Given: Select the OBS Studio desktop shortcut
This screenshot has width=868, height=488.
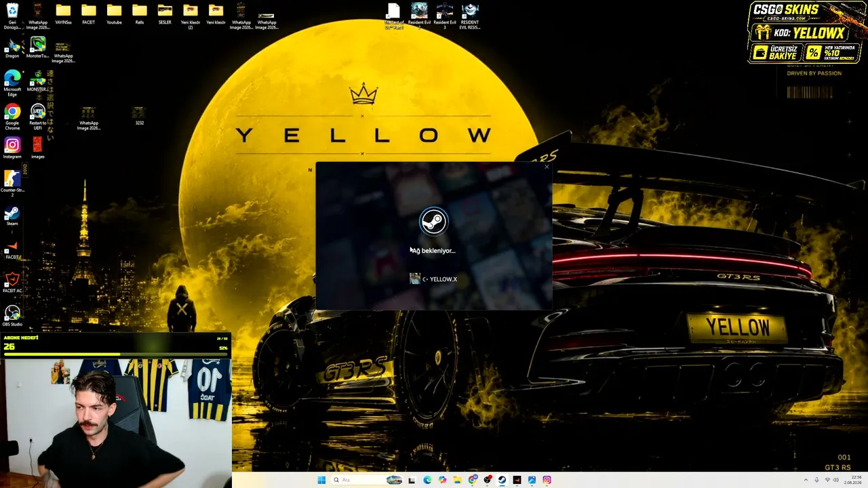Looking at the screenshot, I should click(12, 316).
